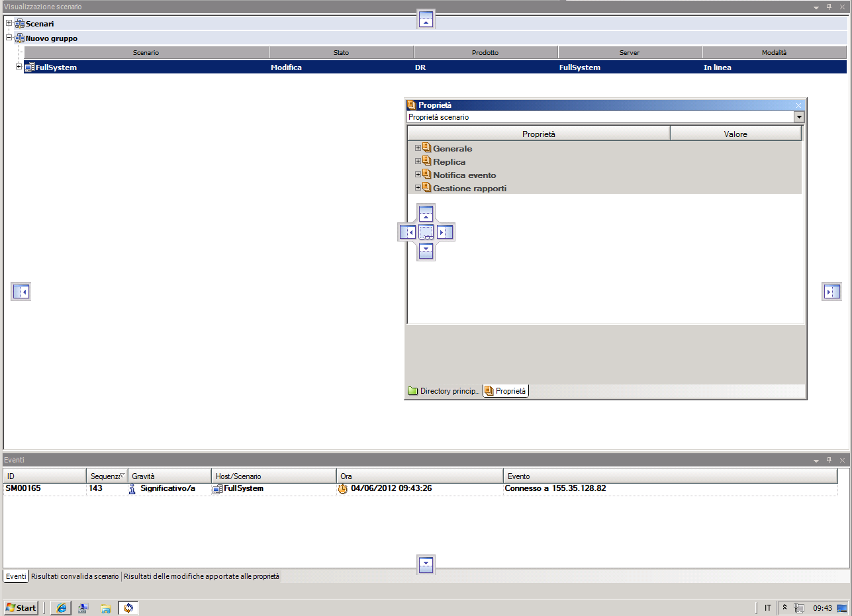Click the Replica properties folder icon

(427, 161)
